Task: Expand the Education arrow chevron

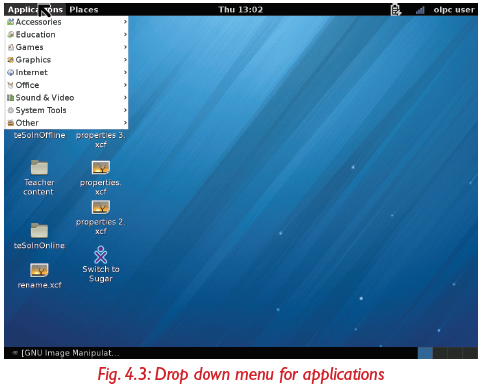Action: coord(125,35)
